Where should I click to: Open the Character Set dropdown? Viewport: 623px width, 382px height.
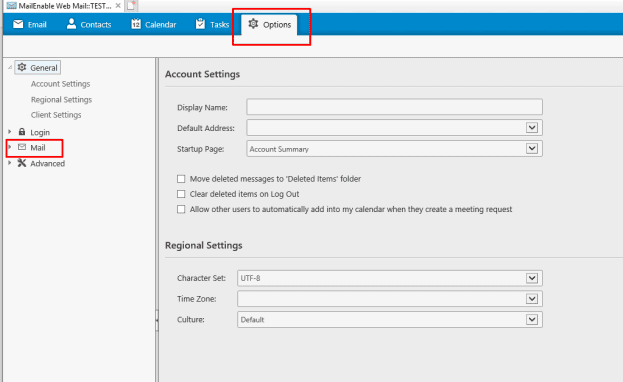(x=532, y=278)
